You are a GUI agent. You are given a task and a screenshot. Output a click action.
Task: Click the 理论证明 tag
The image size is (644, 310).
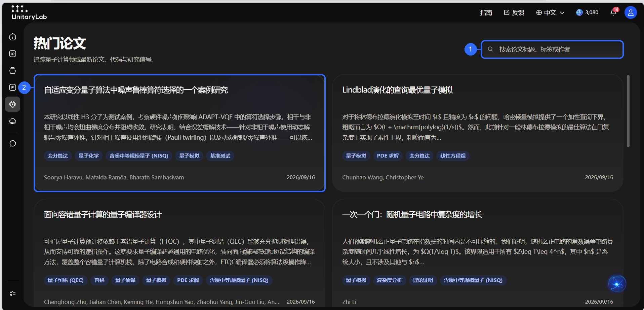423,280
